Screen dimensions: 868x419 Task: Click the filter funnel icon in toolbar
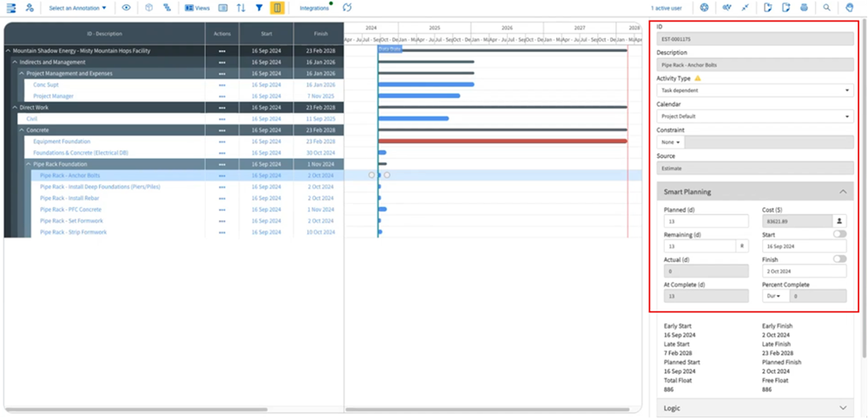click(x=259, y=9)
